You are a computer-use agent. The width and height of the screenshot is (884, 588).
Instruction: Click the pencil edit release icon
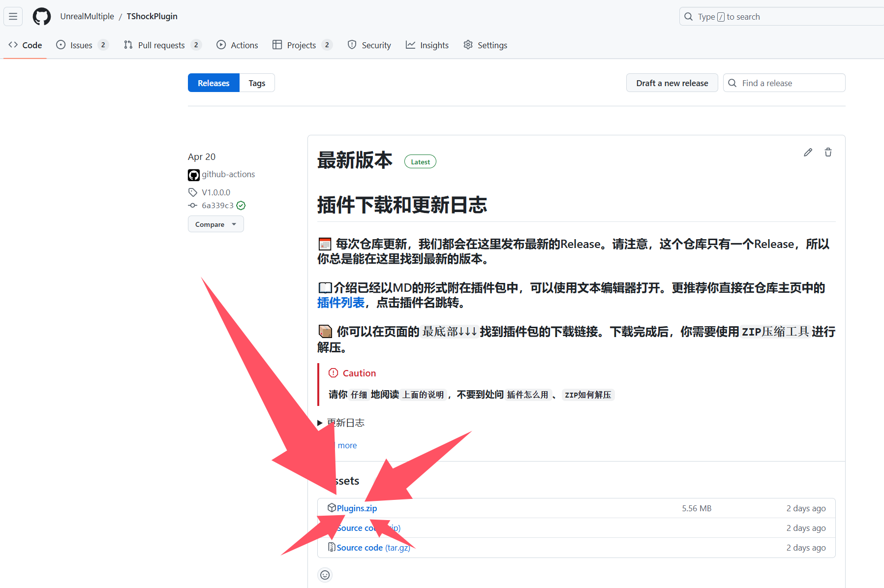(x=808, y=153)
